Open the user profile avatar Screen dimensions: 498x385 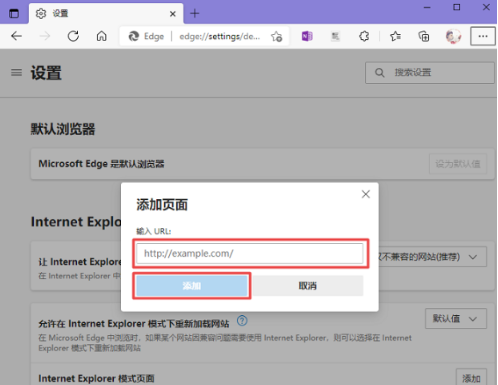point(453,36)
